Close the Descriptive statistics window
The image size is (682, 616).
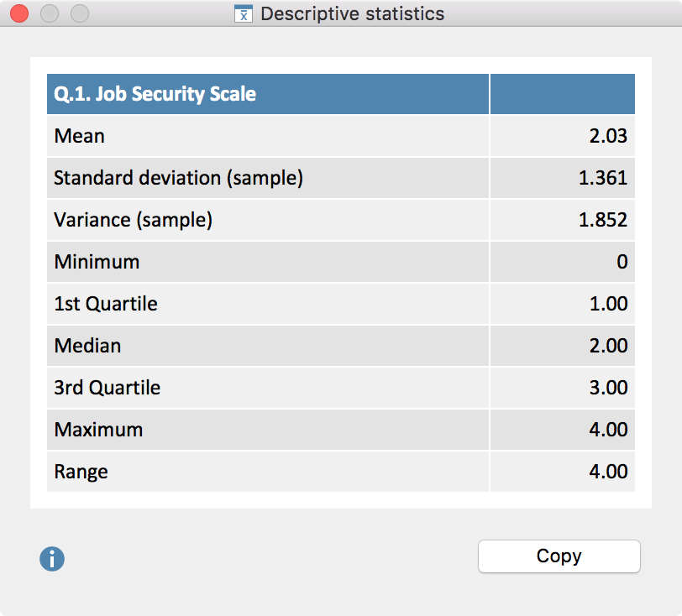(19, 13)
